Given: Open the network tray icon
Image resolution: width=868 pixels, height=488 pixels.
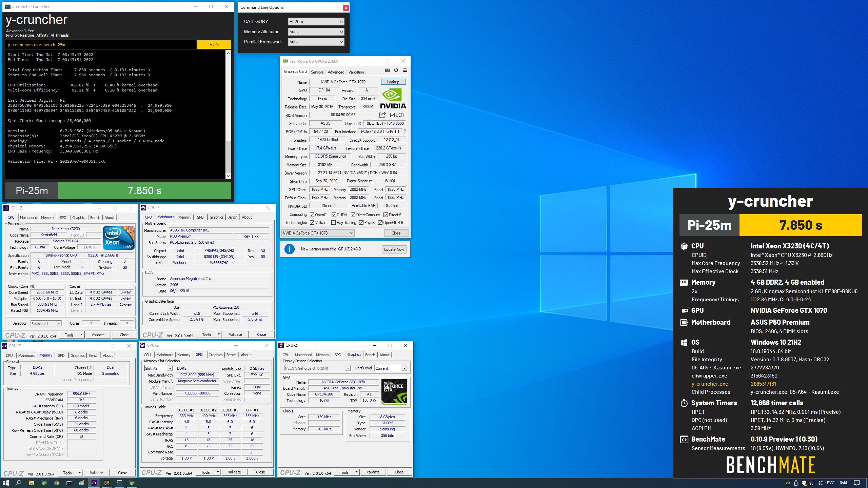Looking at the screenshot, I should (812, 483).
